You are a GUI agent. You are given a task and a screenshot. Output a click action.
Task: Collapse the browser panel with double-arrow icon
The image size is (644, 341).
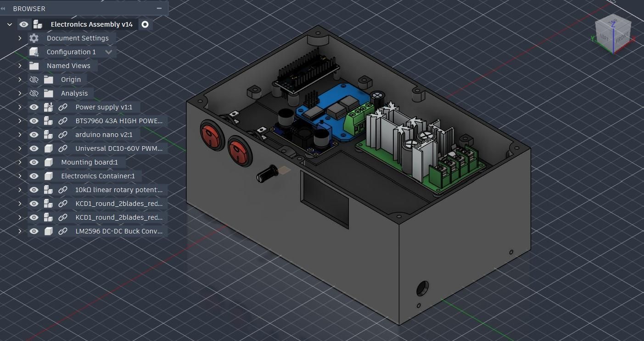4,9
